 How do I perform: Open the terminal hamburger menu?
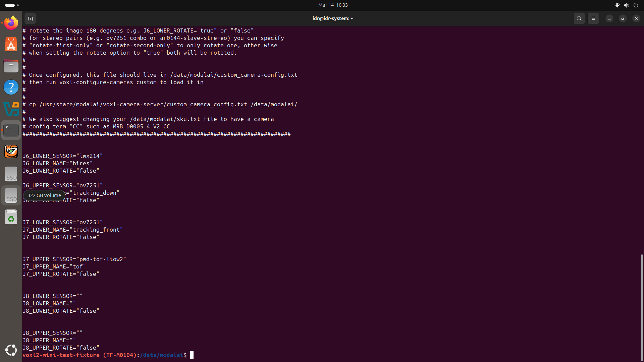(x=593, y=18)
